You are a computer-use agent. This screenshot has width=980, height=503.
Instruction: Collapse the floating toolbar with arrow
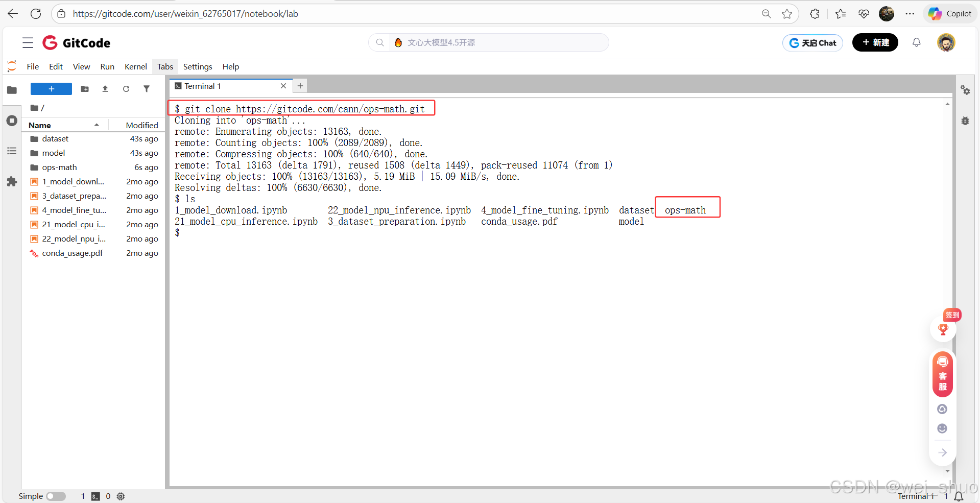point(943,452)
